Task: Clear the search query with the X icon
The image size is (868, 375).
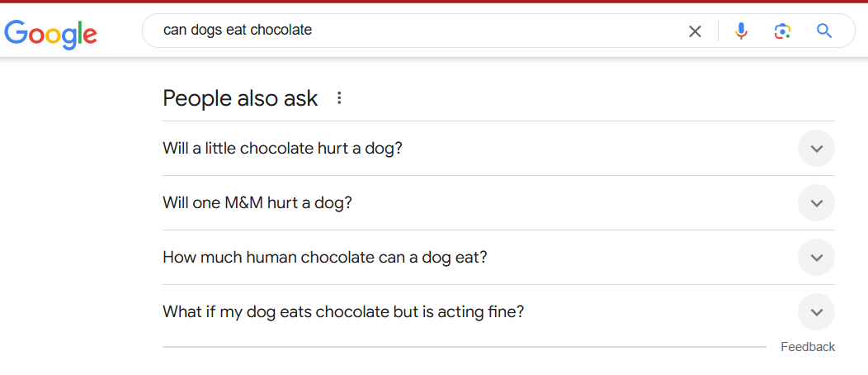Action: pos(695,31)
